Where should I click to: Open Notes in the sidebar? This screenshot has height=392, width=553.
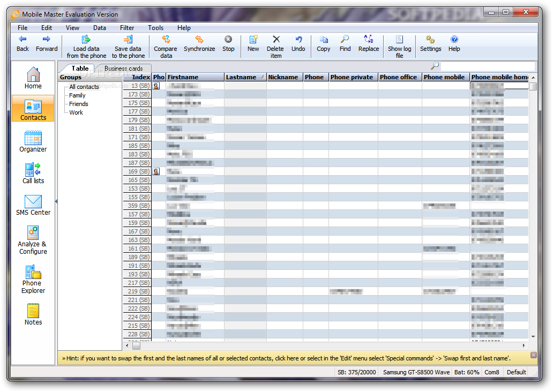click(33, 314)
